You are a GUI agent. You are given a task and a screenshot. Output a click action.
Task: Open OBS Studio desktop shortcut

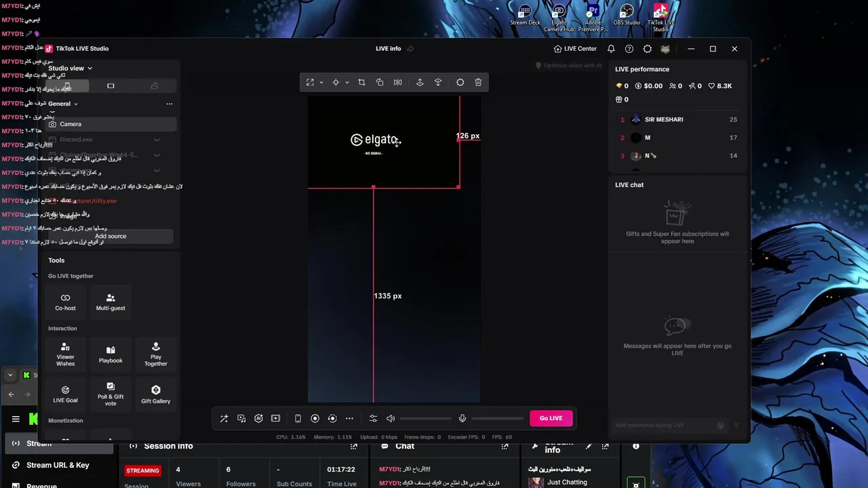627,16
